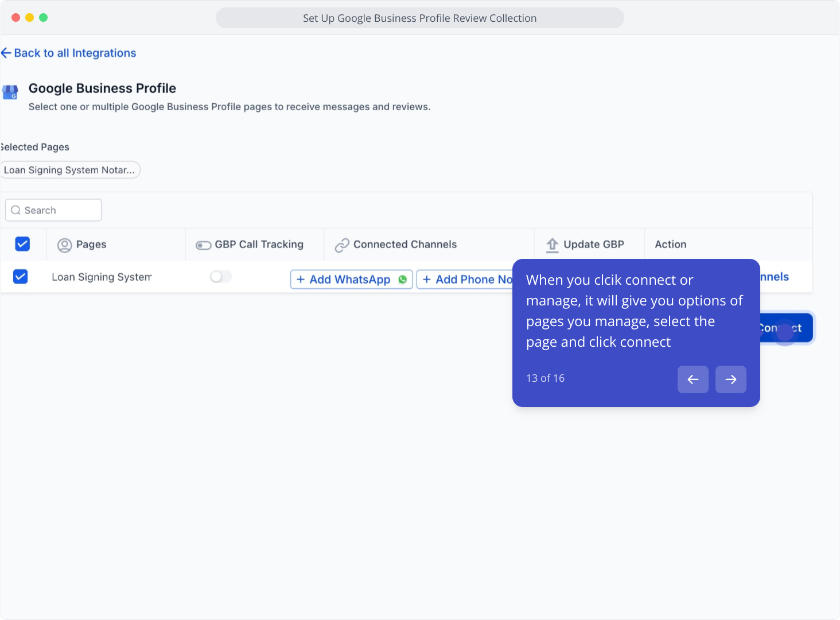
Task: Click the 13 of 16 step counter
Action: point(545,378)
